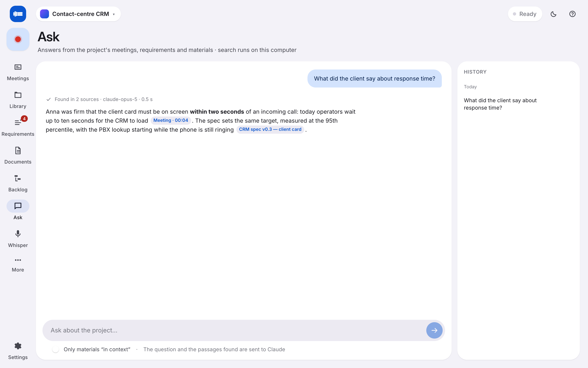Open the Documents section
The image size is (588, 368).
18,155
